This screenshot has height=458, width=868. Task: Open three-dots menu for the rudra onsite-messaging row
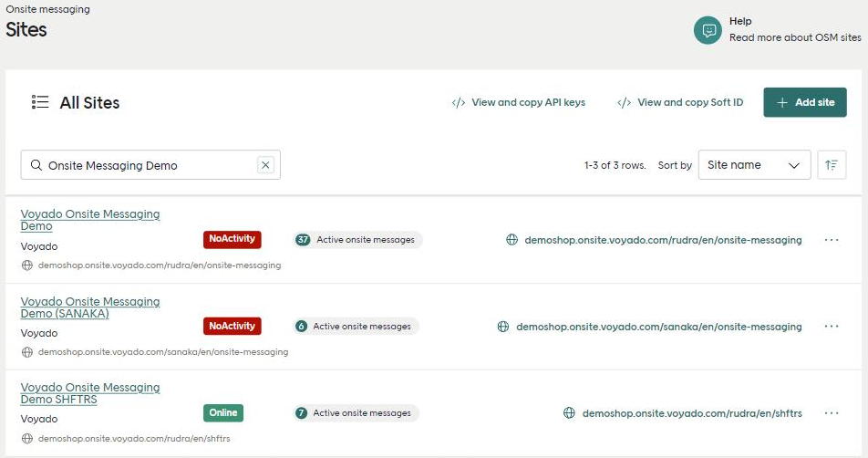pyautogui.click(x=832, y=240)
